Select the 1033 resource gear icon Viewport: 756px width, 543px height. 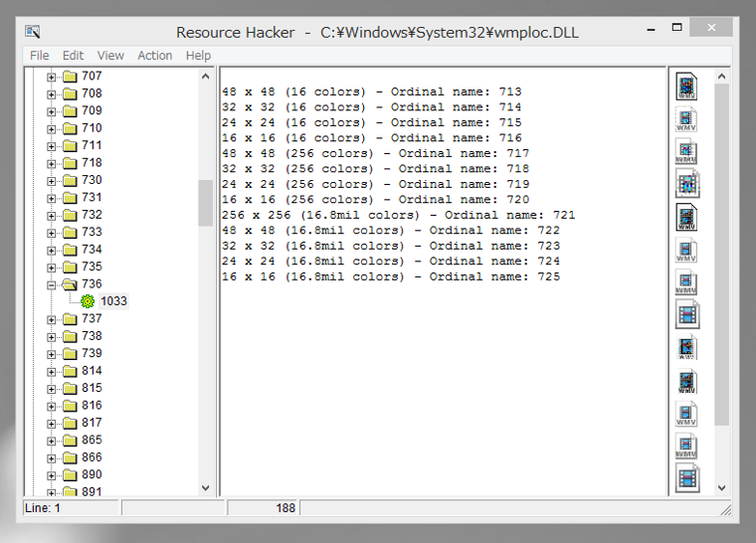(x=88, y=301)
